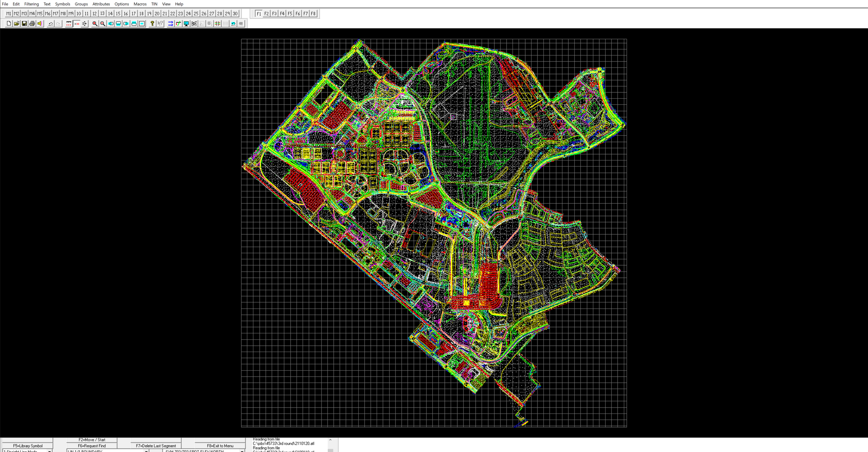
Task: Click macro button 30
Action: click(235, 14)
